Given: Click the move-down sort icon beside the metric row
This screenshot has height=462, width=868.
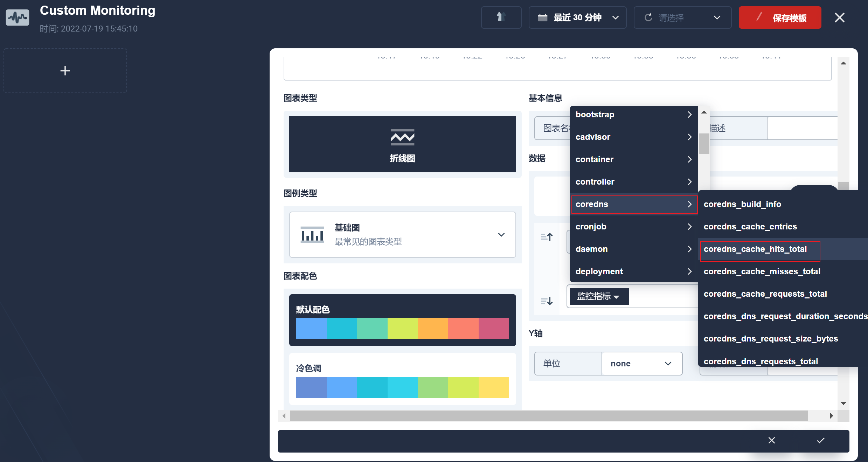Looking at the screenshot, I should tap(547, 301).
